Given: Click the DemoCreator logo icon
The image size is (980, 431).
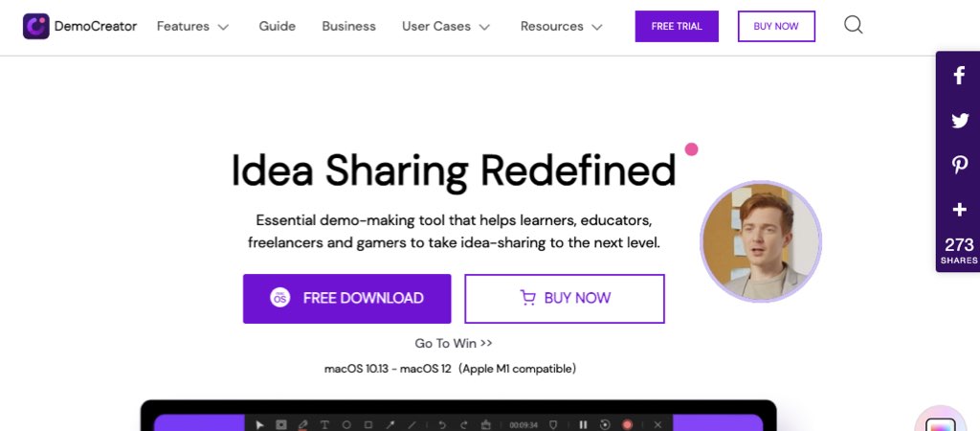Looking at the screenshot, I should tap(36, 26).
